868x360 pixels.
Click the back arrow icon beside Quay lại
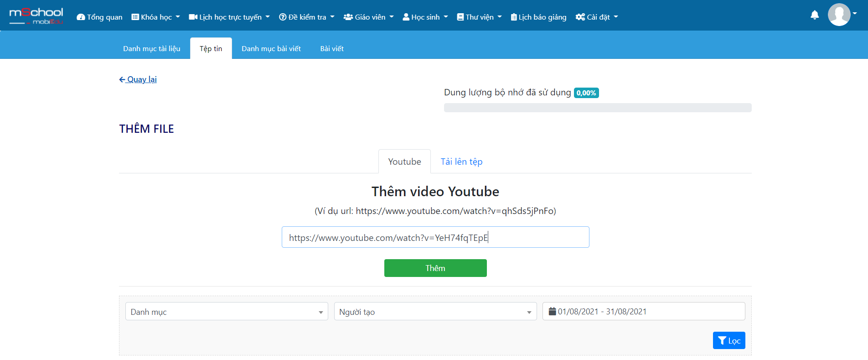[x=122, y=79]
